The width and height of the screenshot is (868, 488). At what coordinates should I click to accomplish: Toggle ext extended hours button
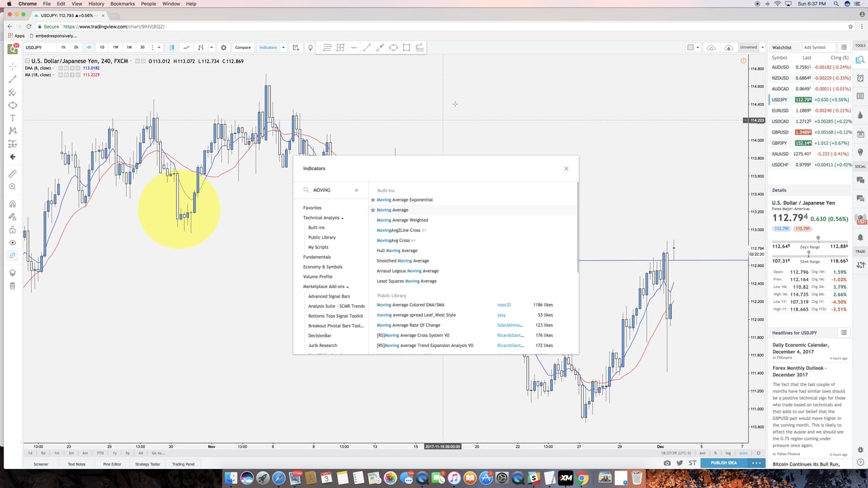click(702, 453)
